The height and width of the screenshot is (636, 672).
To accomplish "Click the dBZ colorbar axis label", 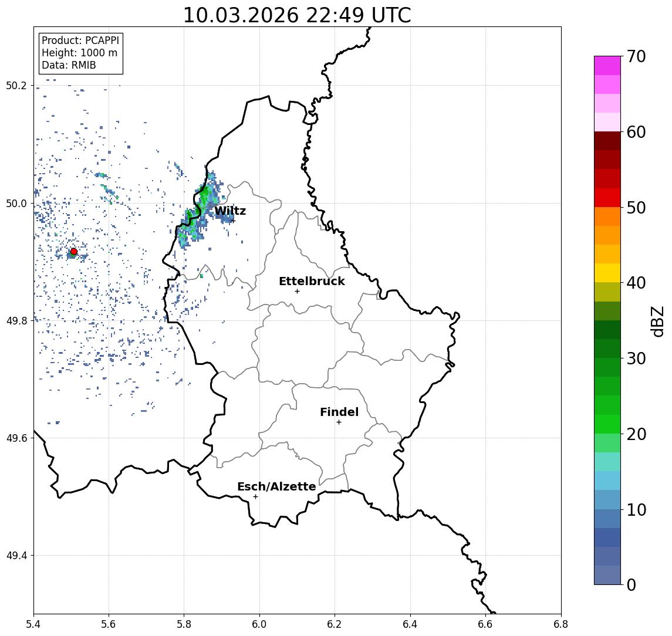I will tap(657, 321).
